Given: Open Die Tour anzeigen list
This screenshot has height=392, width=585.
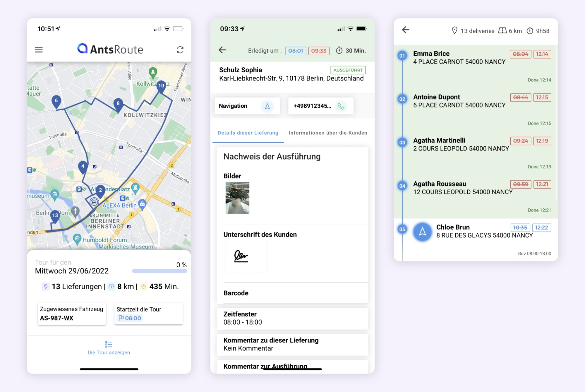Looking at the screenshot, I should [x=109, y=348].
